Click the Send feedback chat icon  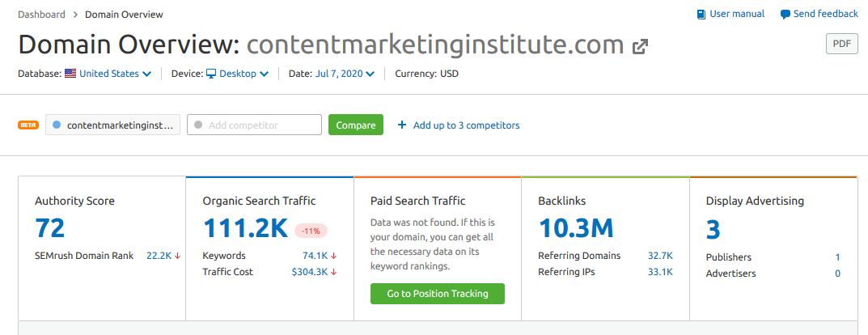785,14
